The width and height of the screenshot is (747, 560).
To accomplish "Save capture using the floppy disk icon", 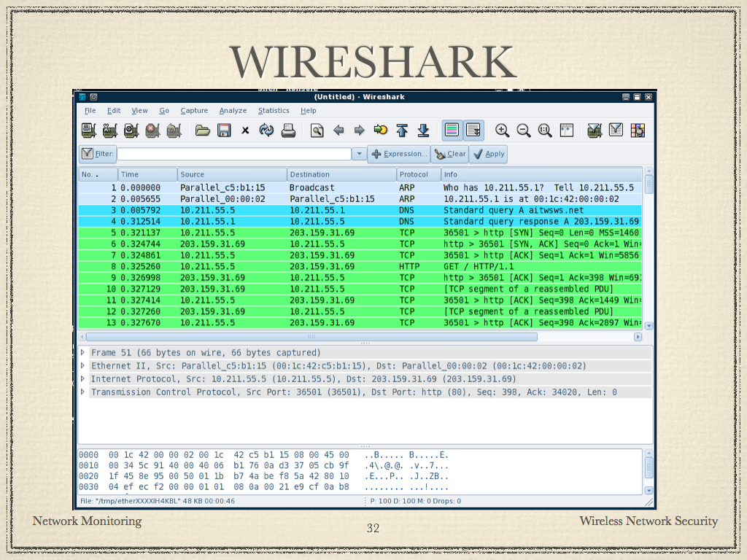I will [x=224, y=131].
